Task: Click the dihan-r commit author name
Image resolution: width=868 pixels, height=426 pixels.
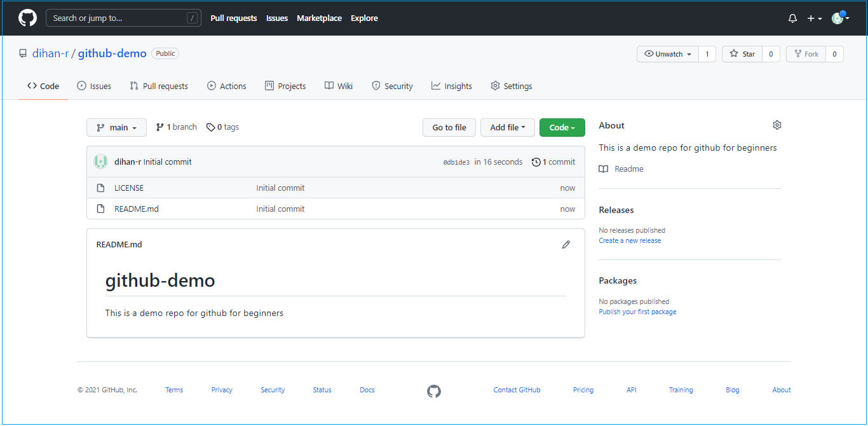Action: 128,162
